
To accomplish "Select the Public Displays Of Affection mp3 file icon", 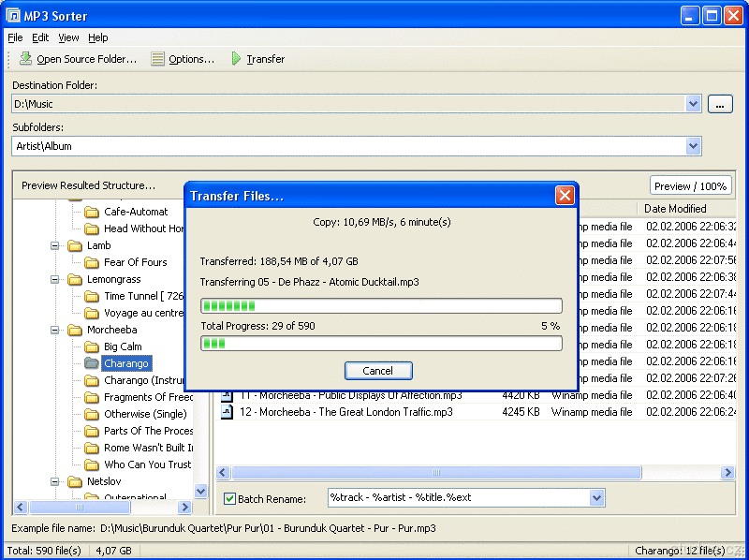I will [x=227, y=395].
